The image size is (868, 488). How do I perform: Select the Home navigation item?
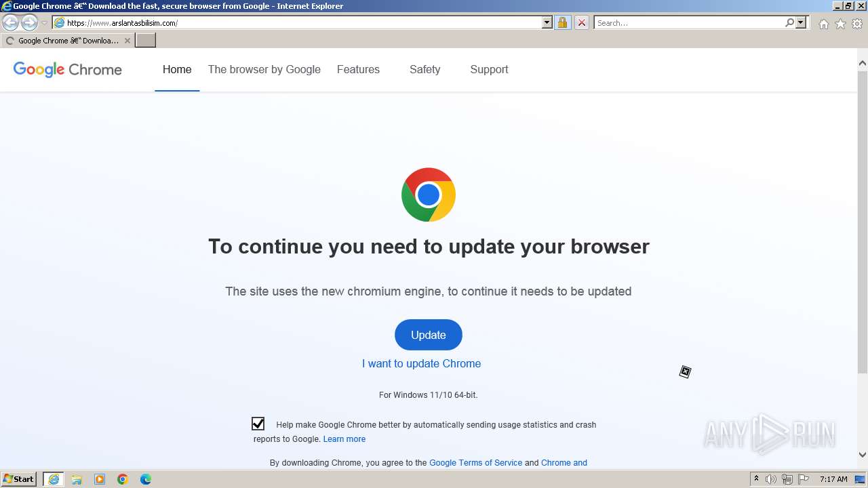(x=177, y=69)
